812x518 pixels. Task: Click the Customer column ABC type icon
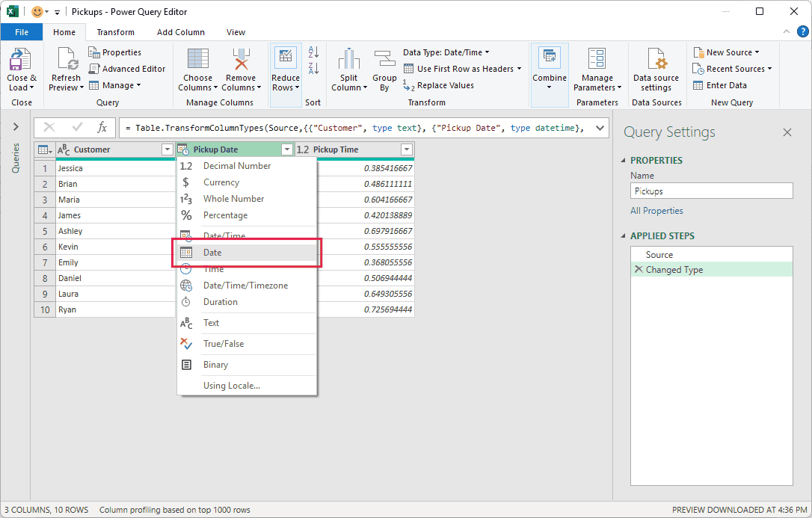(x=64, y=149)
